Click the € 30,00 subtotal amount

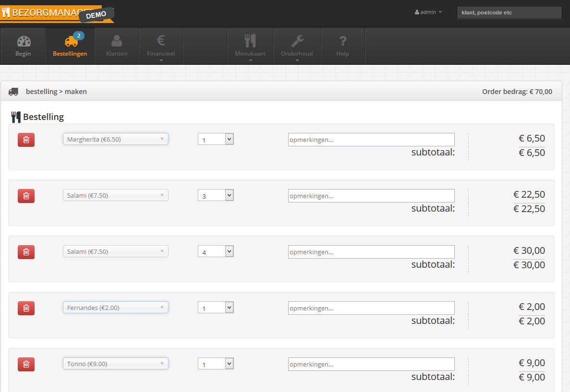[x=529, y=265]
